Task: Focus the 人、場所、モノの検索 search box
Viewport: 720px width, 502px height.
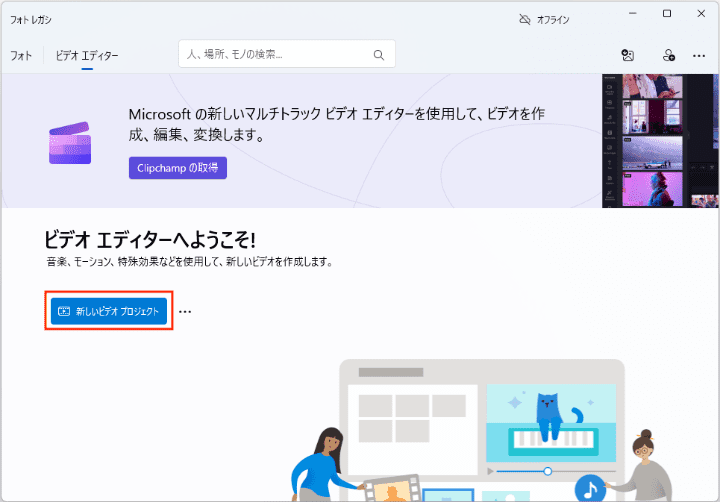Action: (287, 54)
